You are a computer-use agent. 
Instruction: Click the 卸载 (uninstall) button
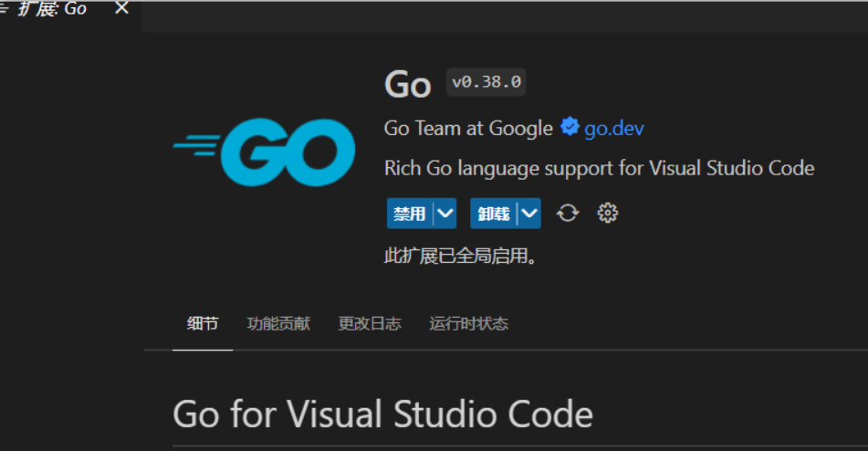point(493,213)
